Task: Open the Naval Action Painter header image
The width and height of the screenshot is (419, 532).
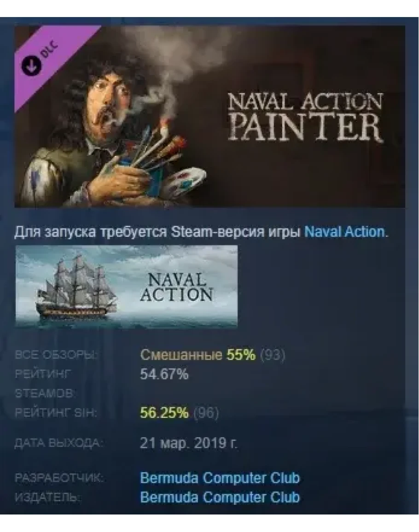Action: coord(209,117)
